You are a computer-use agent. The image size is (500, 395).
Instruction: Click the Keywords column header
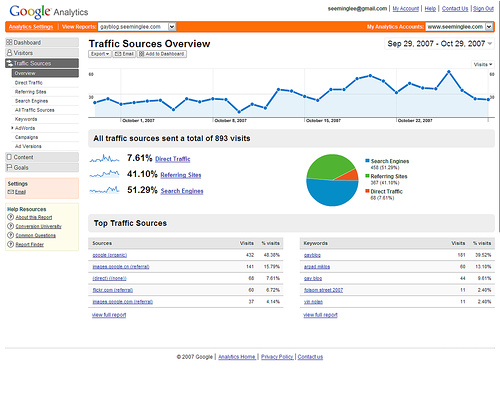click(315, 243)
